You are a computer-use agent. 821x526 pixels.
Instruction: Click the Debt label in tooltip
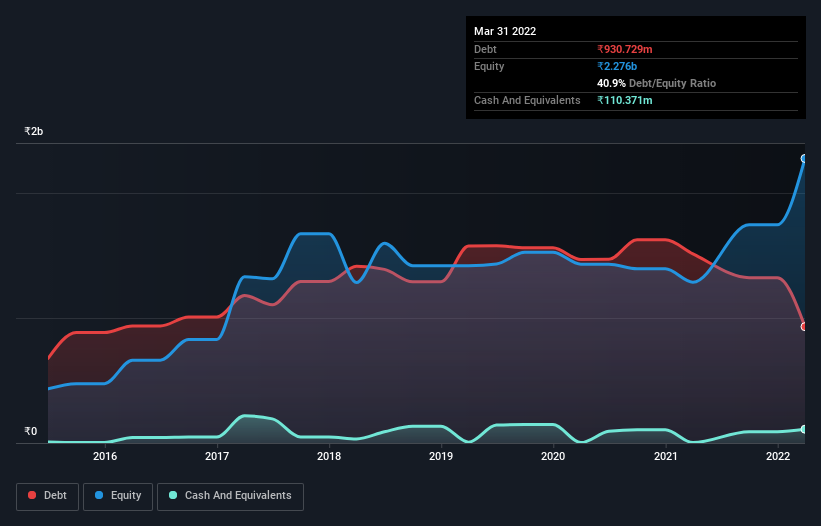point(485,49)
